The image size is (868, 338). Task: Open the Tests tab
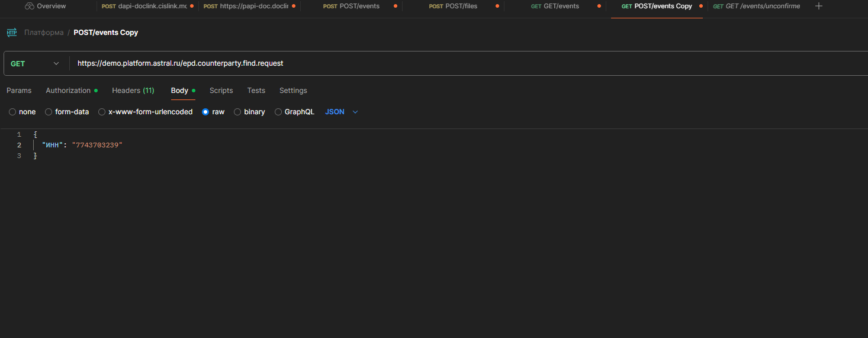(256, 91)
